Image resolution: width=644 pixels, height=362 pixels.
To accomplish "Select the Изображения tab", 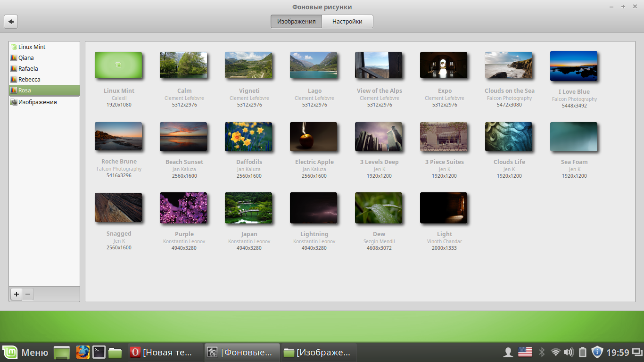I will (x=296, y=21).
